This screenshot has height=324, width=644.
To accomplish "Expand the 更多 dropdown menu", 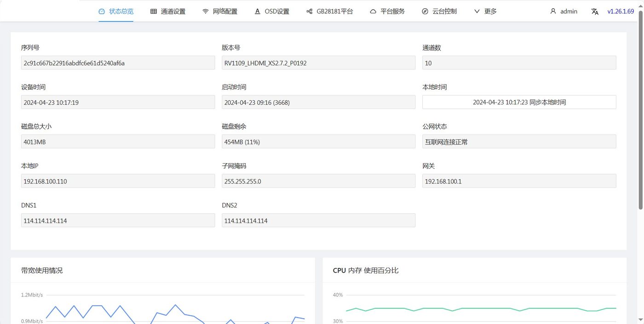I will (x=485, y=11).
